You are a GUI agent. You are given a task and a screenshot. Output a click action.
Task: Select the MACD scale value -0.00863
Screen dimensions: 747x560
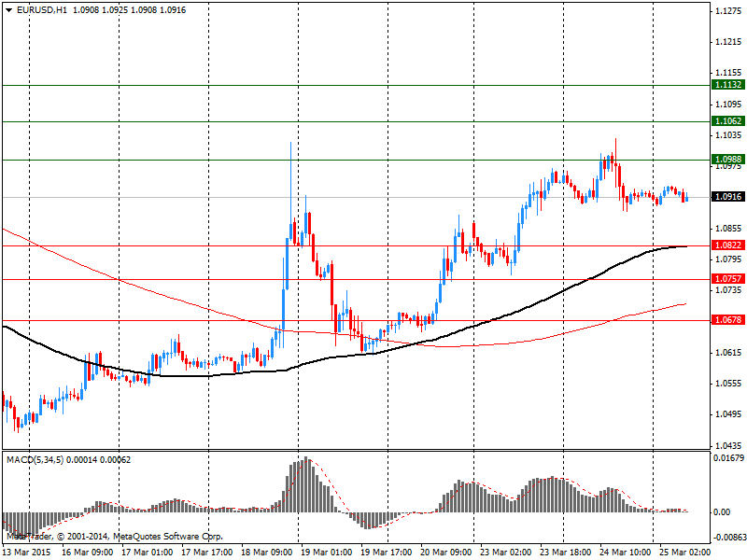729,537
